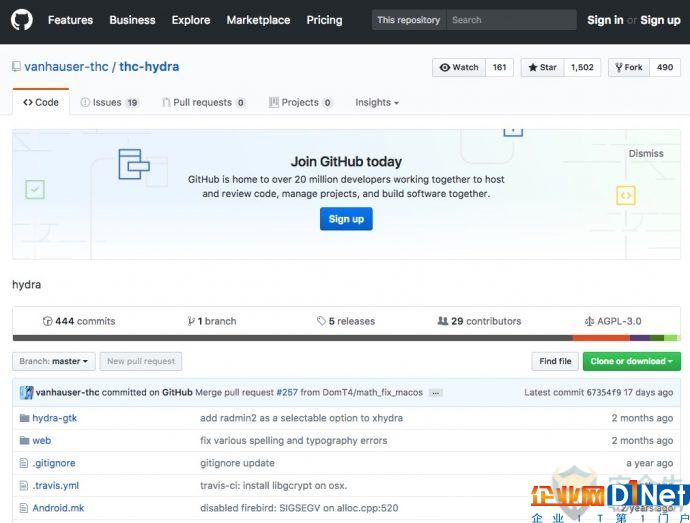Open the GitHub Octocat logo home link

pyautogui.click(x=22, y=20)
